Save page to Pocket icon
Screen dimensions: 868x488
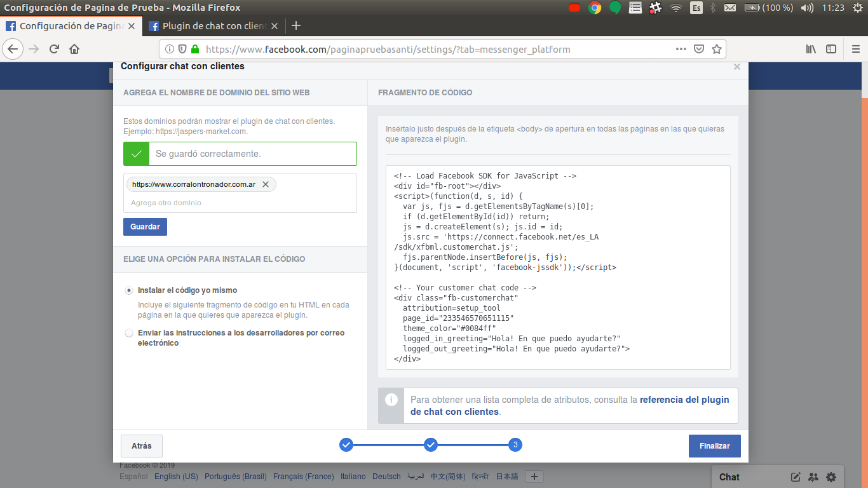click(699, 49)
